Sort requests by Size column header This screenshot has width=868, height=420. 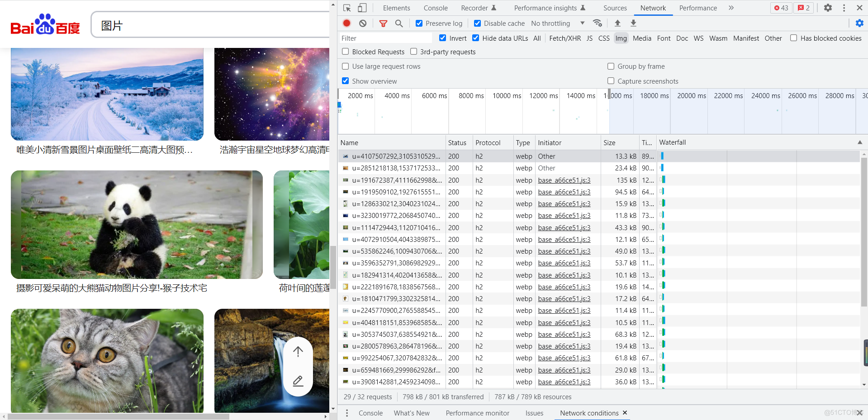click(x=619, y=142)
